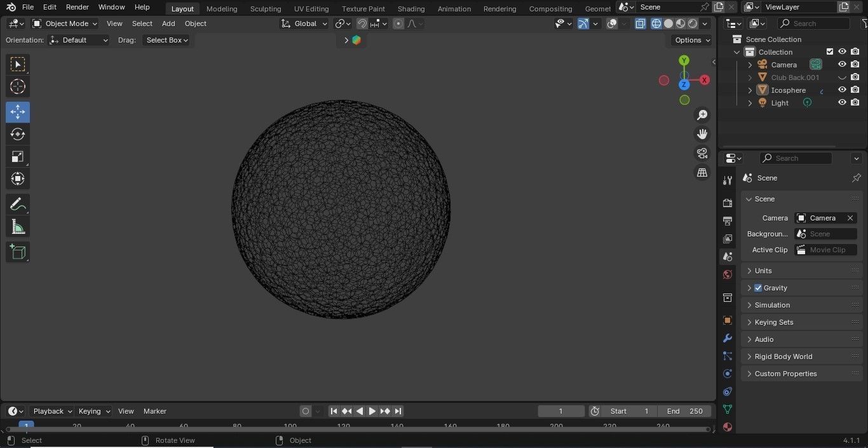This screenshot has height=448, width=868.
Task: Activate the Cursor tool
Action: 18,86
